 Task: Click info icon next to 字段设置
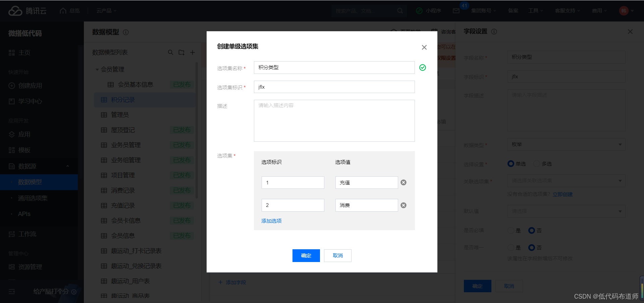coord(494,32)
